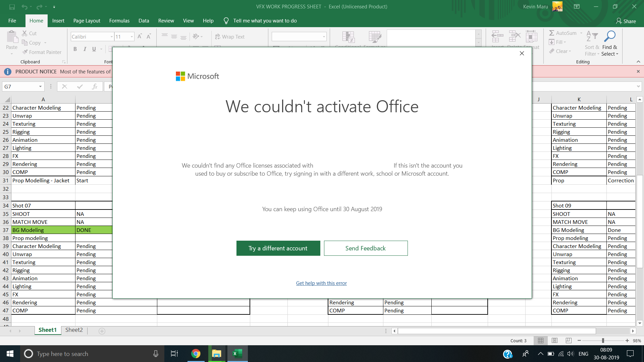The image size is (644, 362).
Task: Click the Cut scissors icon
Action: click(x=24, y=33)
